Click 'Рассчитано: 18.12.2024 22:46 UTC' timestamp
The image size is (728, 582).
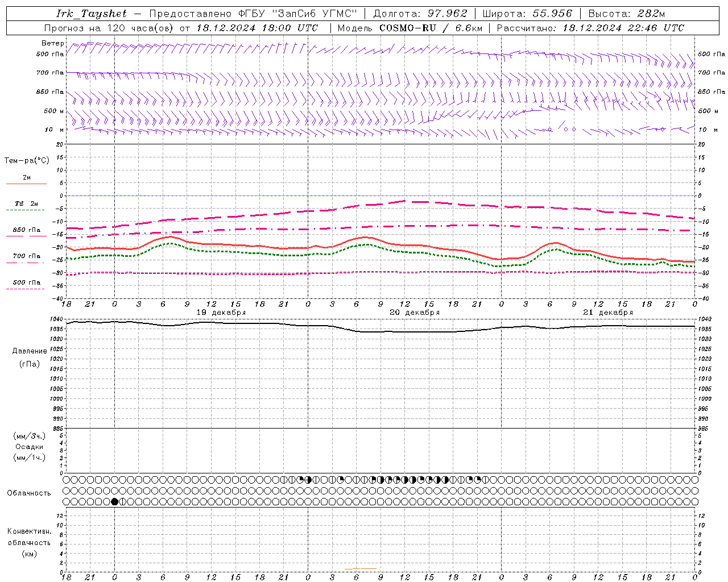[x=591, y=28]
